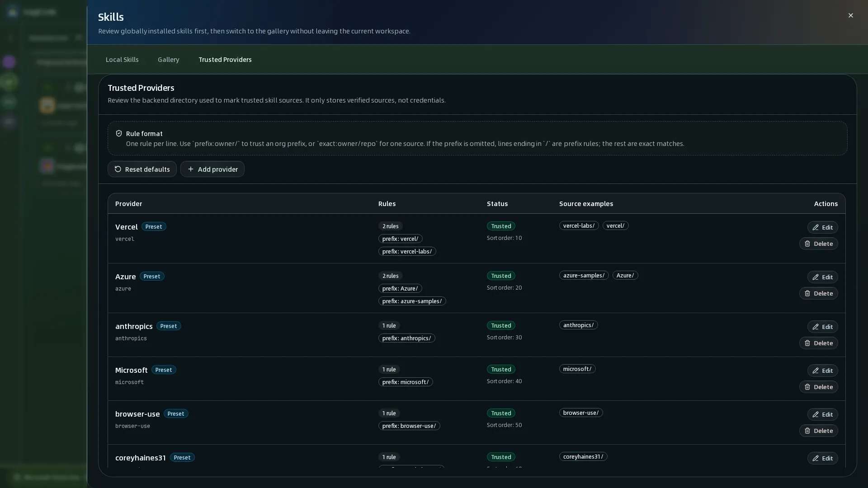Click the trash icon for Vercel

click(807, 244)
